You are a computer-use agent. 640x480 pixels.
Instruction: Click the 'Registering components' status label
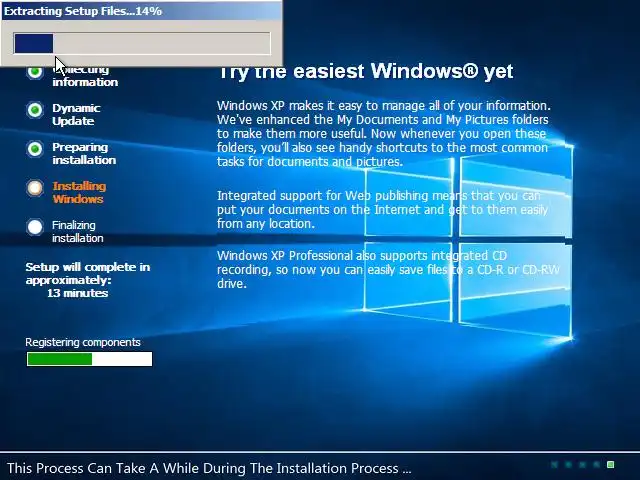click(x=83, y=342)
